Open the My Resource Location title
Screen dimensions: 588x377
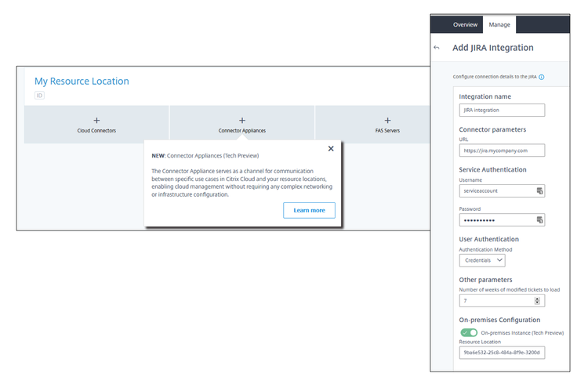pos(82,82)
